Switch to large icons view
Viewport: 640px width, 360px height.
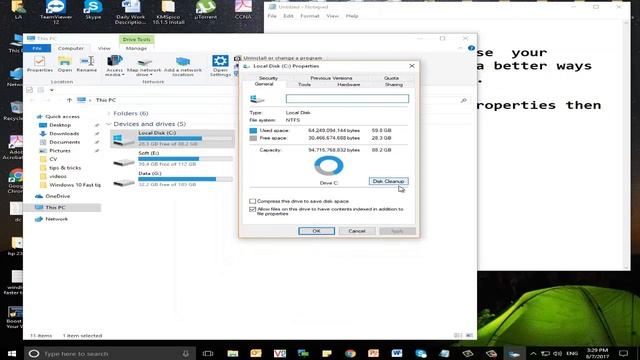(469, 336)
